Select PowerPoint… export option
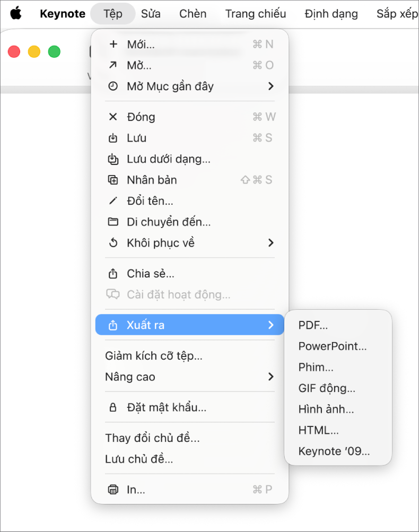419x532 pixels. point(333,346)
